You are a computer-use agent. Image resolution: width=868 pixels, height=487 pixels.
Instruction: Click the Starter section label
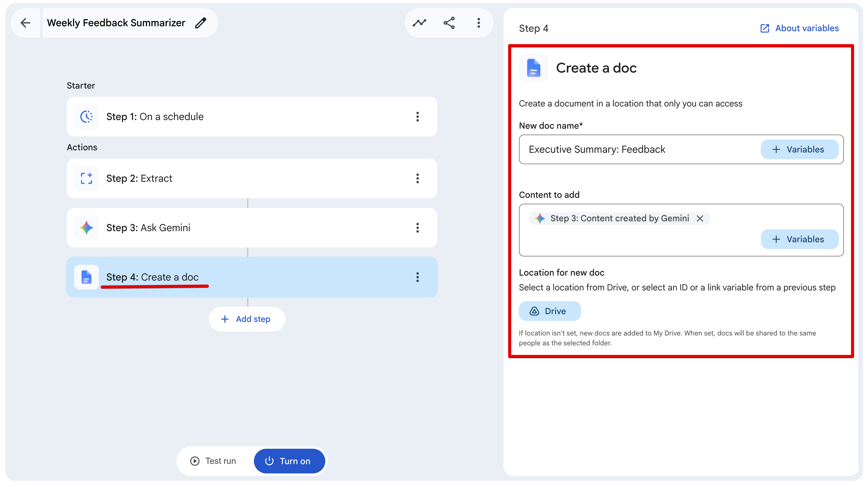81,85
